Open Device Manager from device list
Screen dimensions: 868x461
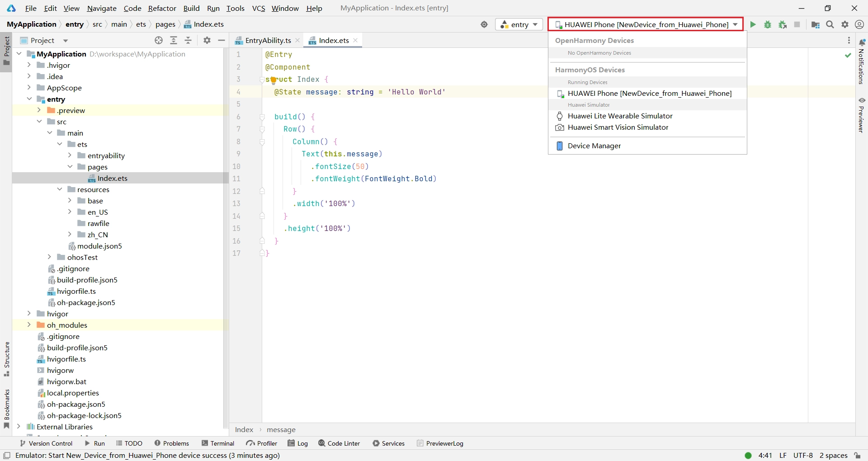pyautogui.click(x=594, y=146)
